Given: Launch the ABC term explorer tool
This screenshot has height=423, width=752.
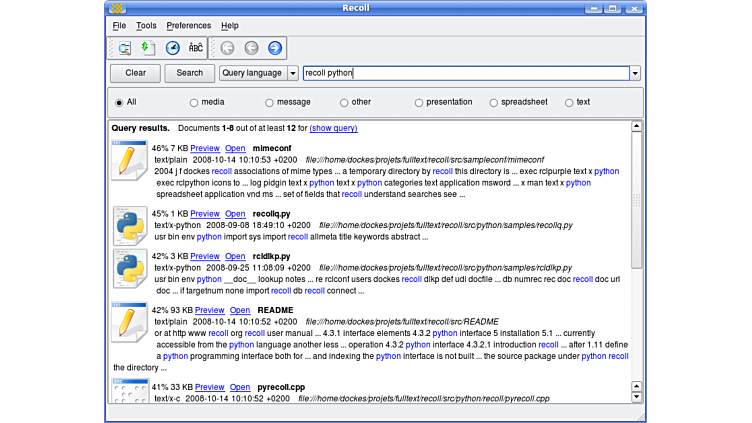Looking at the screenshot, I should pos(196,48).
